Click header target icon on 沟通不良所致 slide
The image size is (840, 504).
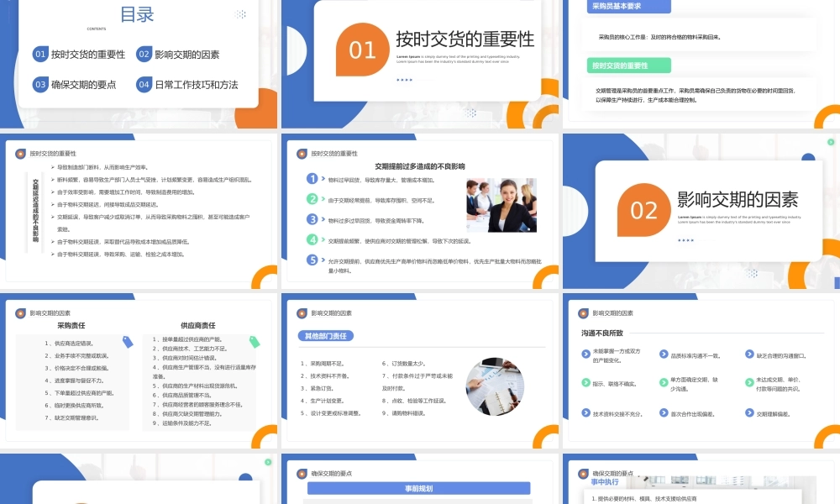pyautogui.click(x=584, y=313)
